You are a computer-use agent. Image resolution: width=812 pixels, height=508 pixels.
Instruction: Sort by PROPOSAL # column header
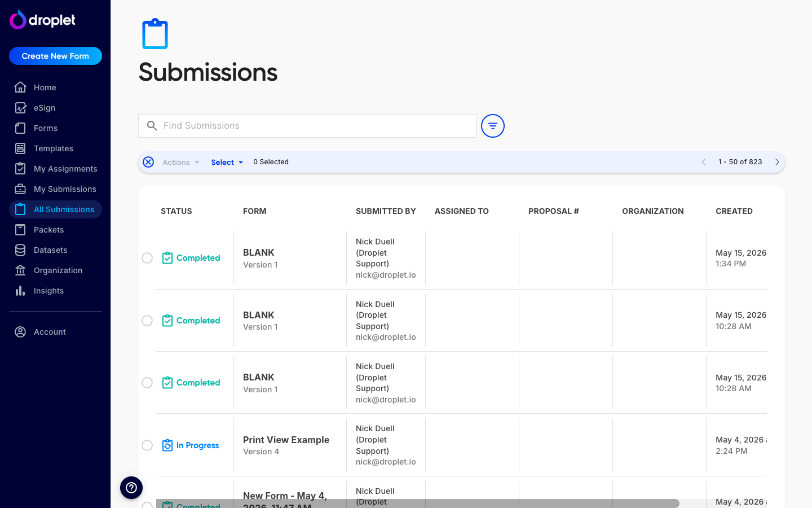tap(554, 211)
